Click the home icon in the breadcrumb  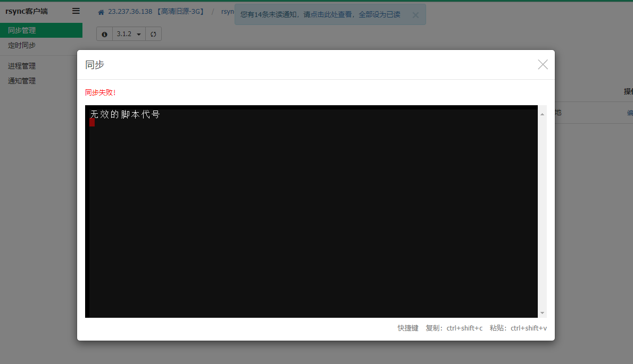(101, 12)
